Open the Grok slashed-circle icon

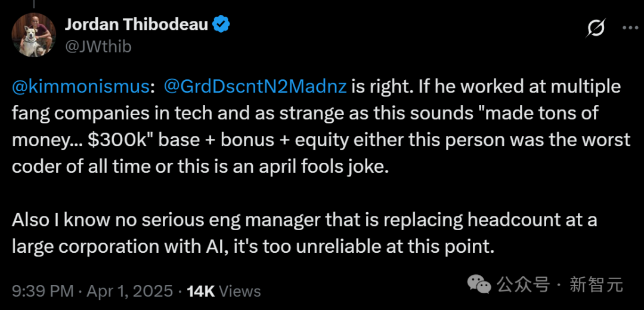pyautogui.click(x=595, y=30)
